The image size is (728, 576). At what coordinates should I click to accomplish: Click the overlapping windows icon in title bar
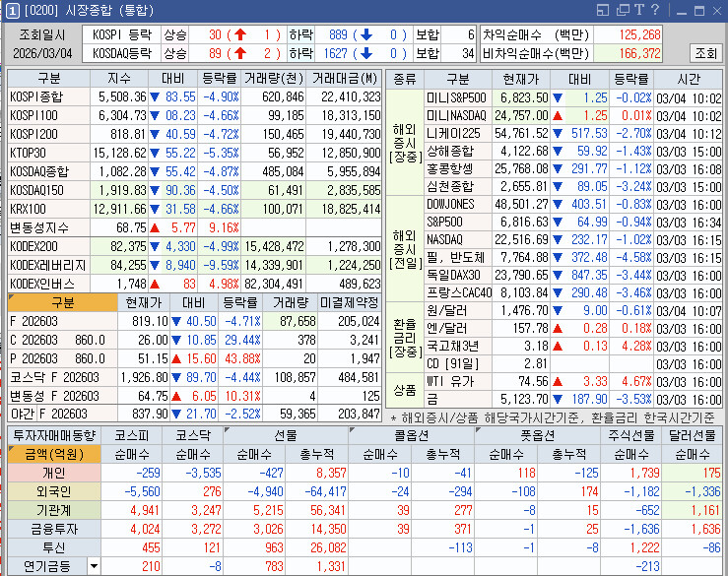[624, 10]
